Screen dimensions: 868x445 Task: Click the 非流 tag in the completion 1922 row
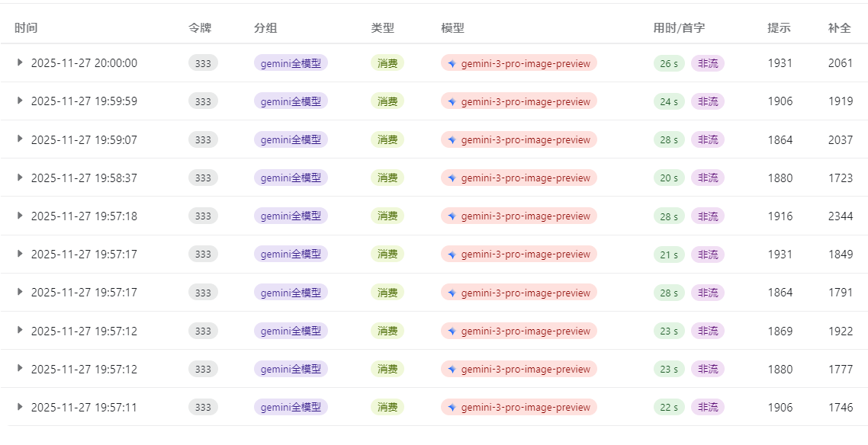(708, 331)
